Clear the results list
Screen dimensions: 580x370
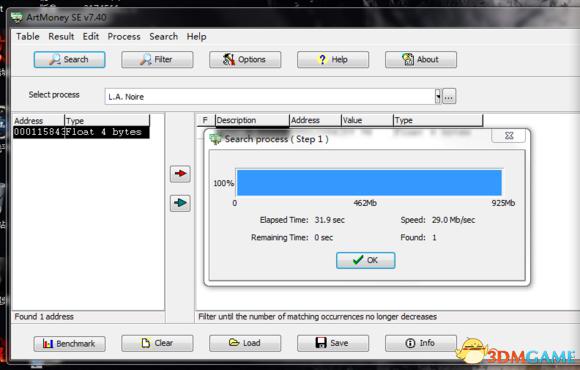click(157, 343)
